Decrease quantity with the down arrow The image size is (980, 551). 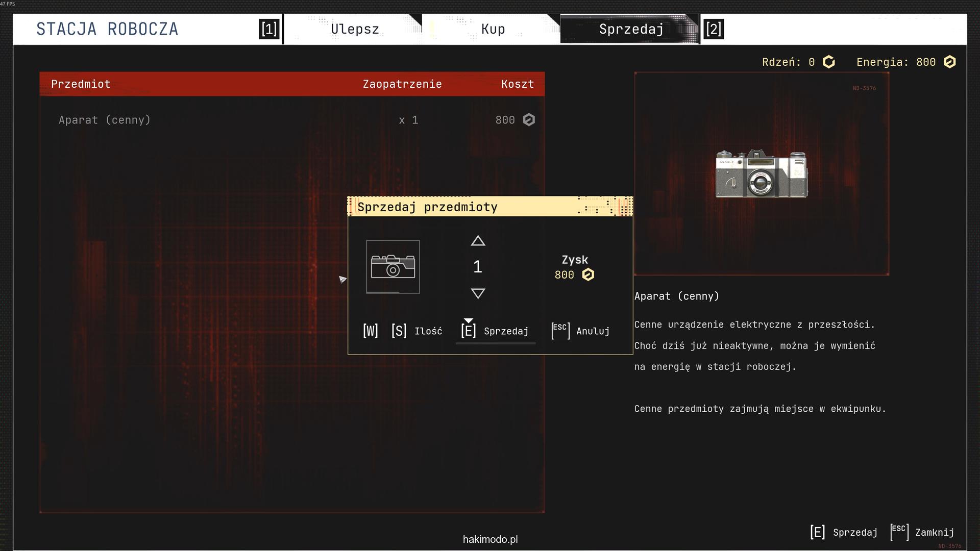[x=478, y=293]
